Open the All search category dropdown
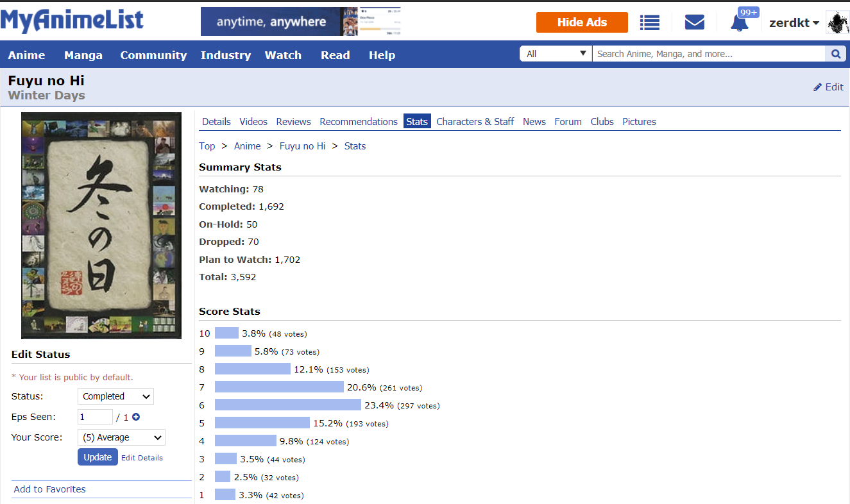The image size is (850, 504). click(556, 54)
